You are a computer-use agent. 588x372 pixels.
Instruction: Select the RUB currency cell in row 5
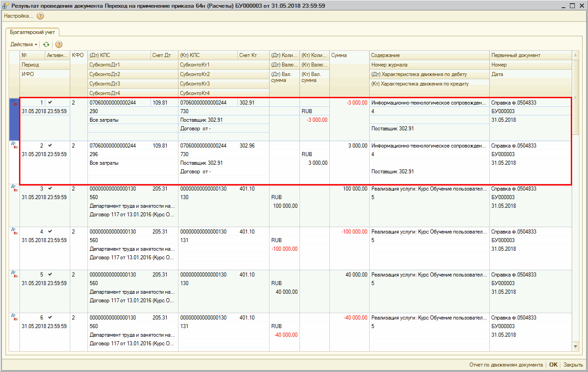point(284,283)
